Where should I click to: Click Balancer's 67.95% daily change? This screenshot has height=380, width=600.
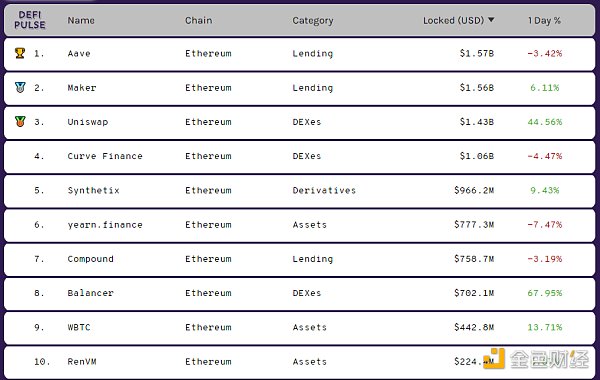pyautogui.click(x=545, y=293)
